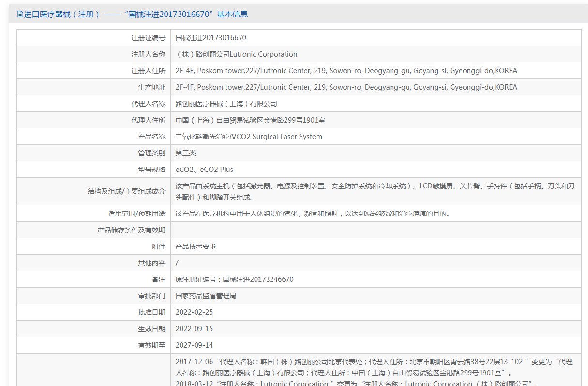Screen dimensions: 588x386
Task: Click the 备注 original registration number text
Action: (234, 279)
